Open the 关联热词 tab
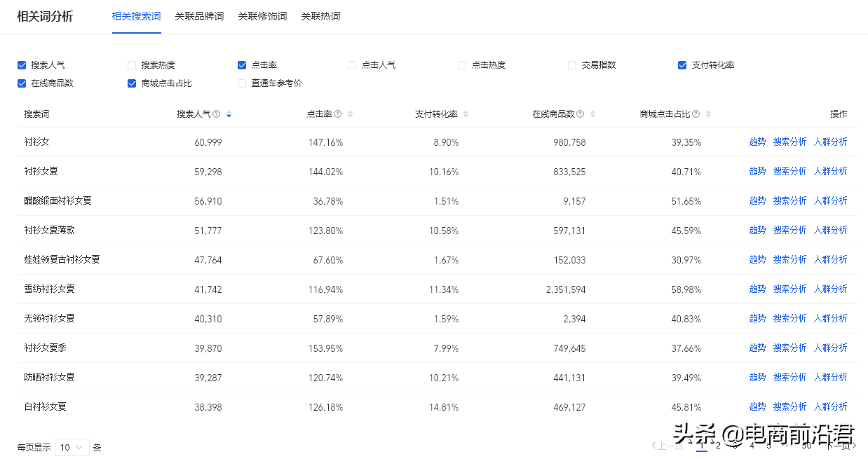This screenshot has width=868, height=459. [320, 16]
